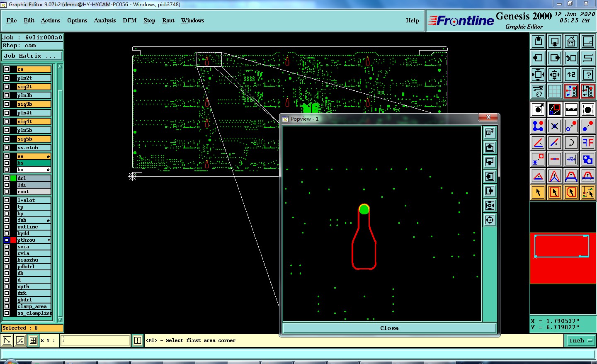
Task: Click the question mark help icon
Action: [x=588, y=75]
